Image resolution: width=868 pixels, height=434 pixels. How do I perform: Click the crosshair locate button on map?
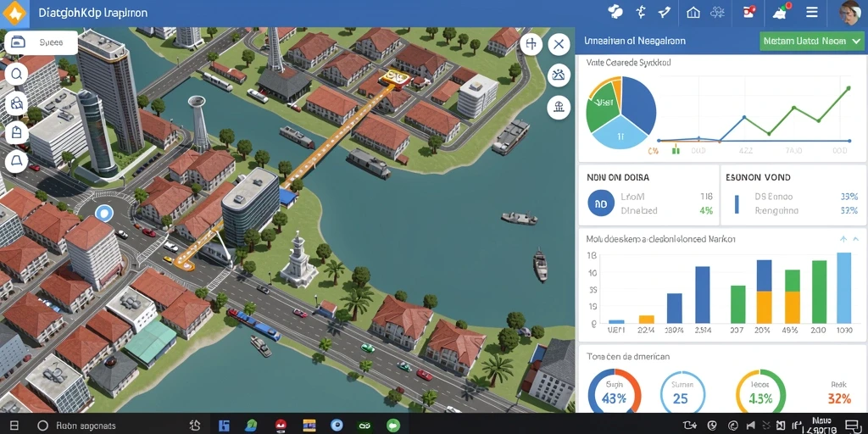tap(531, 44)
